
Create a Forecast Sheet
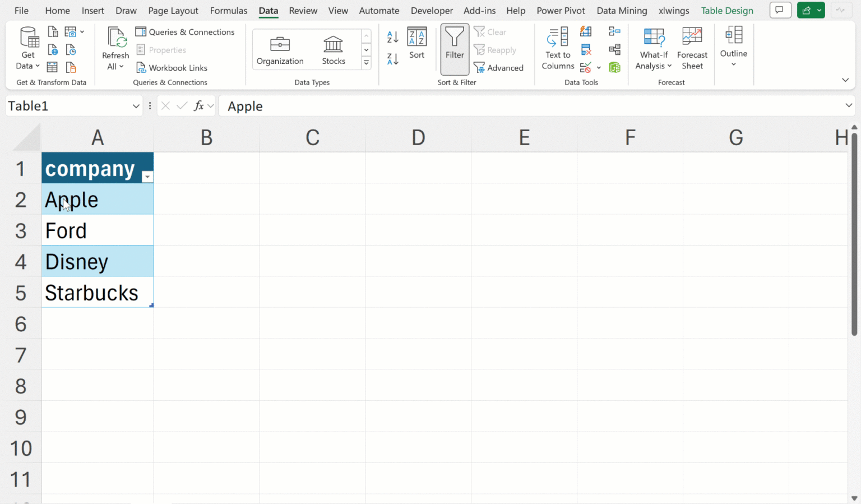pos(692,49)
